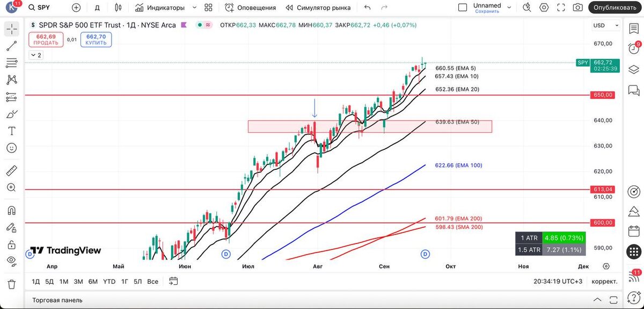
Task: Open the patterns drawing tools
Action: click(x=11, y=80)
